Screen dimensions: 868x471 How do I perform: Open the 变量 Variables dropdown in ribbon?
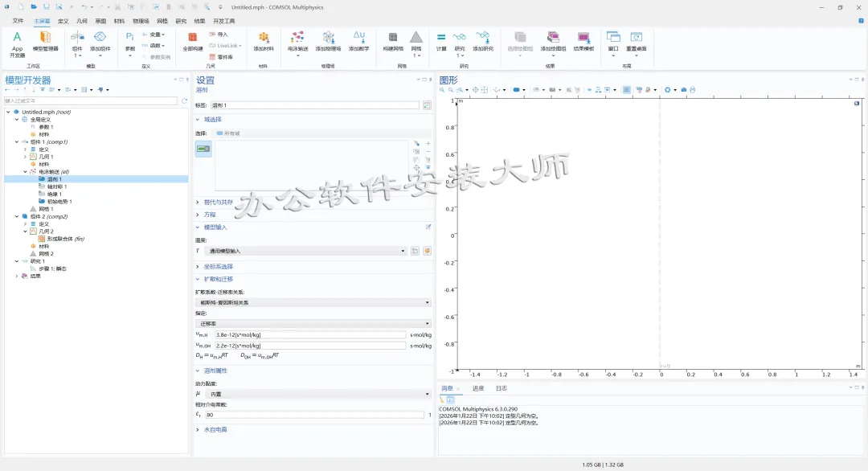[x=154, y=35]
